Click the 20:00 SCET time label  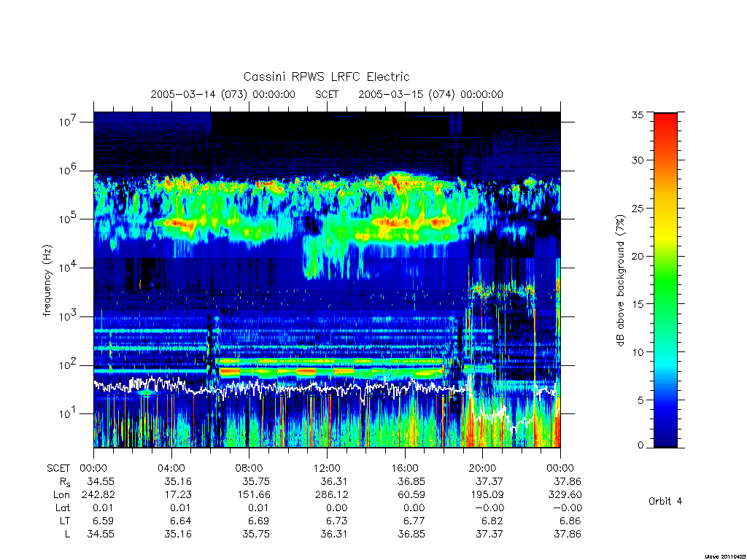click(482, 468)
